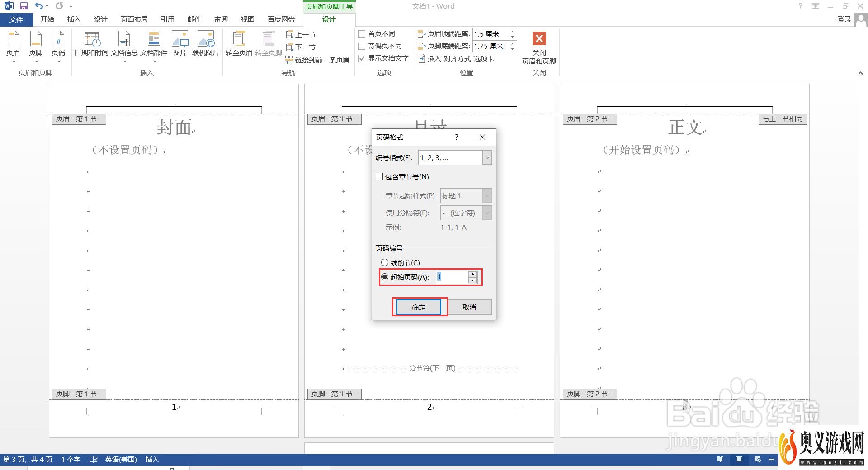Uncheck 显示文档文字 show document text

pos(362,58)
